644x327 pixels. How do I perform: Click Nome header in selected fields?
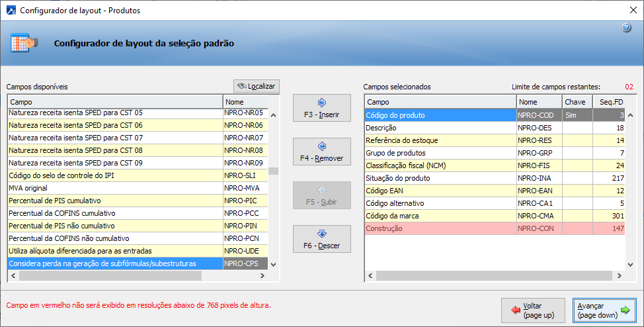click(x=540, y=102)
